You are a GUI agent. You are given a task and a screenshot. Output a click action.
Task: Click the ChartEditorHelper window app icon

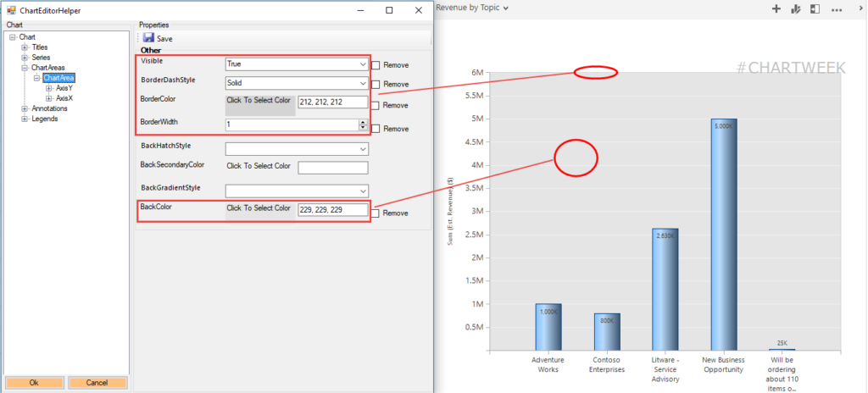pos(11,10)
